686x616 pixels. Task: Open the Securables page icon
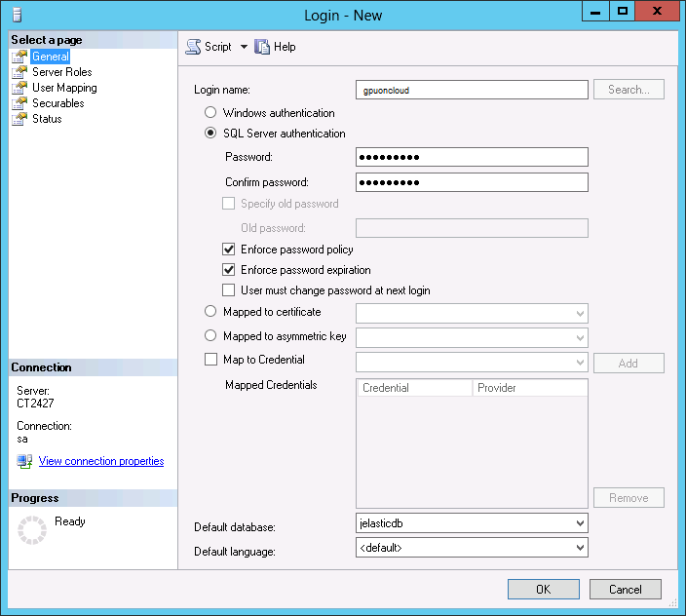[19, 103]
